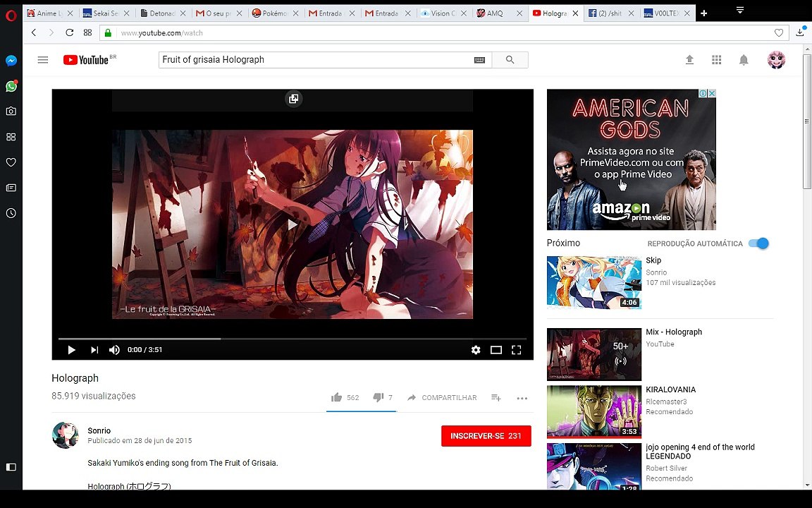Reload the YouTube page
The width and height of the screenshot is (812, 508).
[69, 32]
